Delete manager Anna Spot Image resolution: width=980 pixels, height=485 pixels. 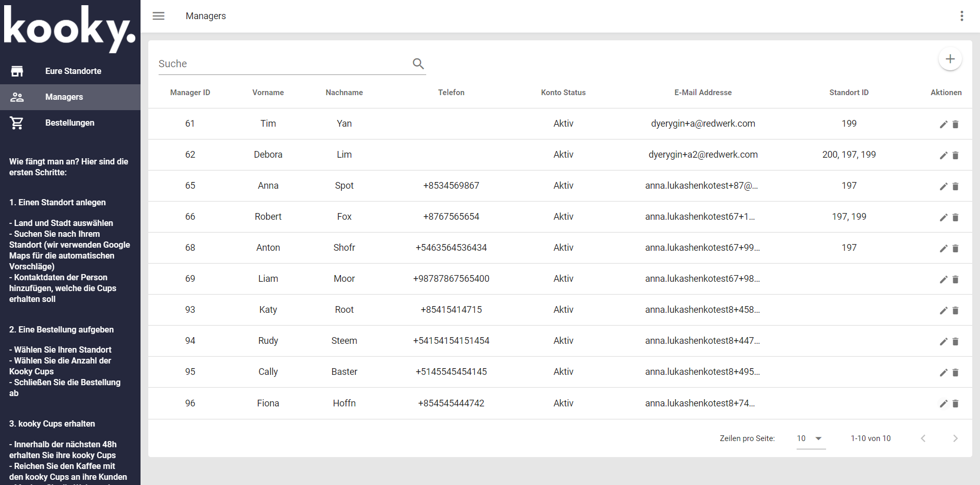955,186
